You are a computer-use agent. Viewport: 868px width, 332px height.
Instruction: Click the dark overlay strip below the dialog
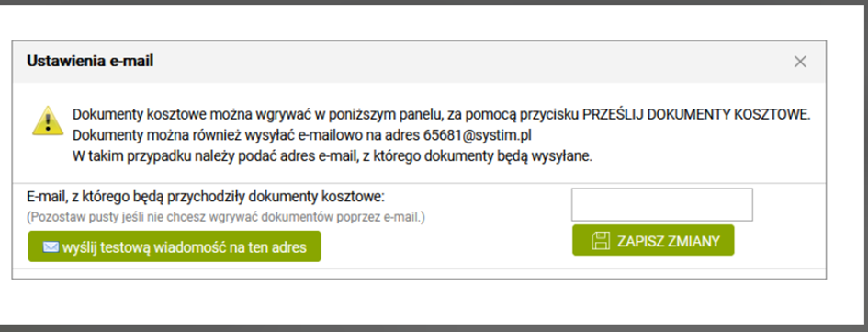pos(434,328)
